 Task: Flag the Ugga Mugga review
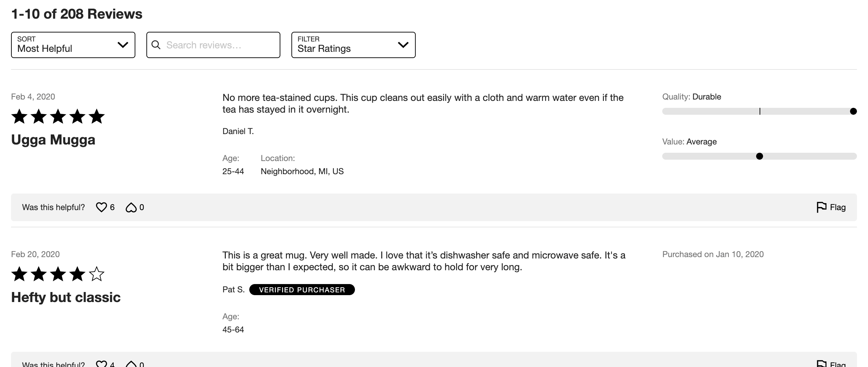[x=831, y=207]
